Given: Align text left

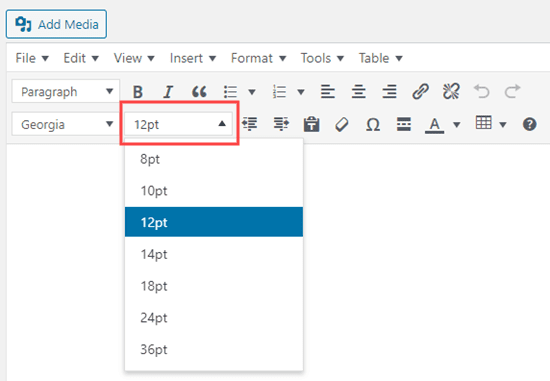Looking at the screenshot, I should [x=328, y=92].
